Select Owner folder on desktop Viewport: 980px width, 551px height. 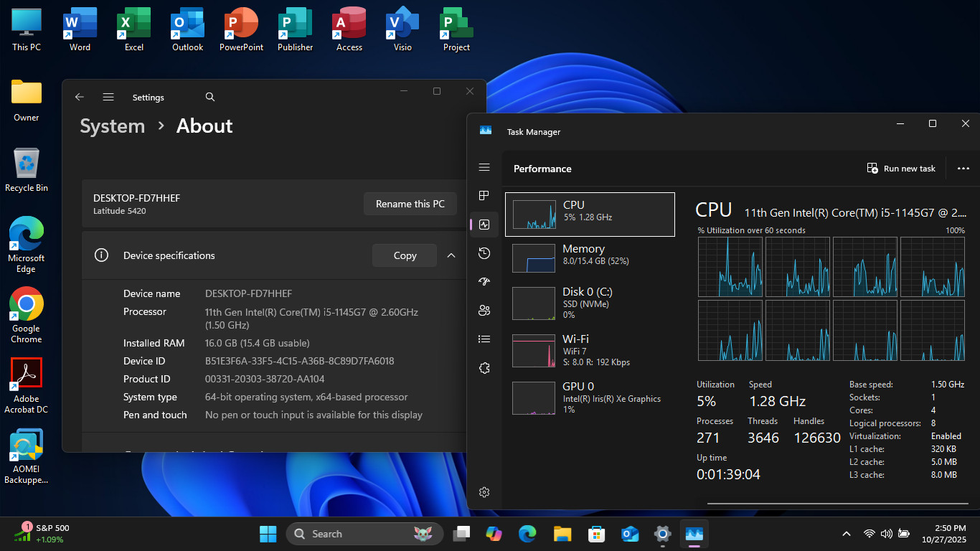27,100
